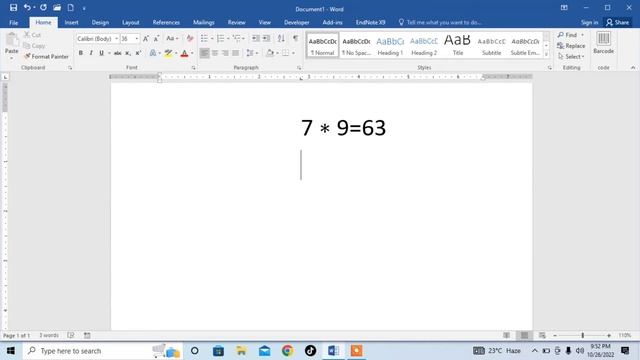
Task: Toggle Subscript formatting
Action: tap(128, 53)
